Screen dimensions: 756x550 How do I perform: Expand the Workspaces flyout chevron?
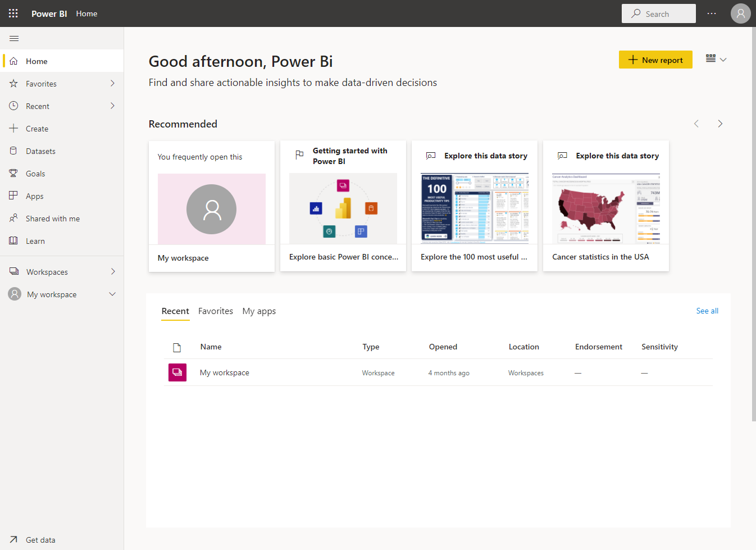tap(112, 271)
